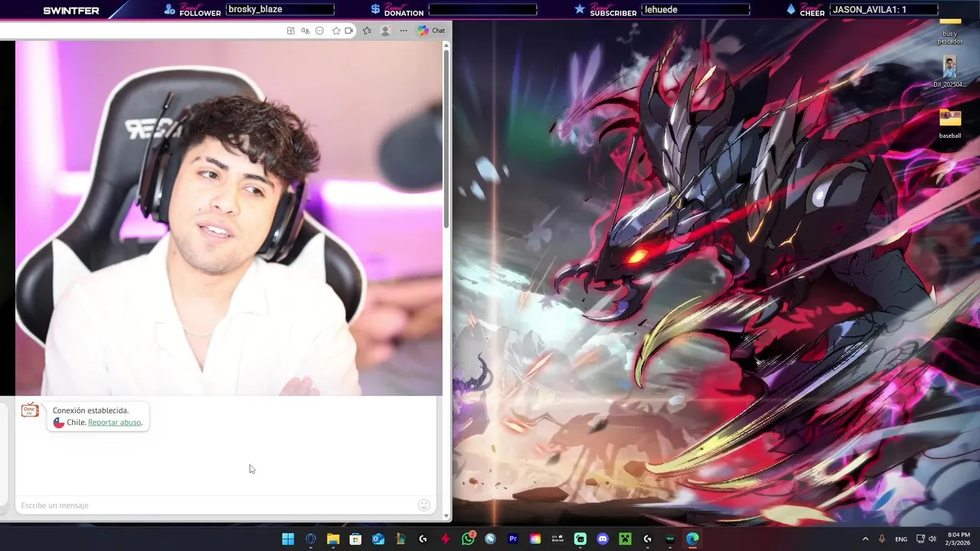The width and height of the screenshot is (980, 551).
Task: Open the green Kick app taskbar icon
Action: click(x=580, y=539)
